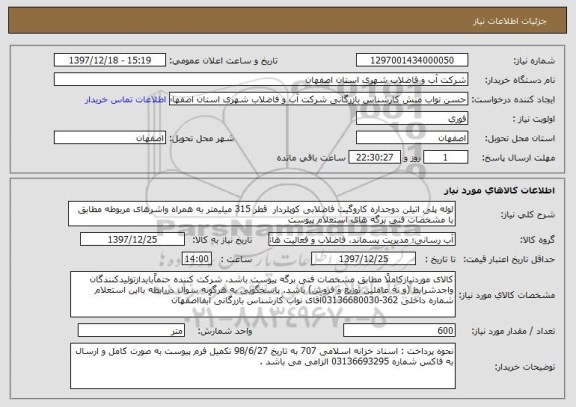
Task: Click the label ایجاد کننده درخواست
Action: tap(513, 100)
